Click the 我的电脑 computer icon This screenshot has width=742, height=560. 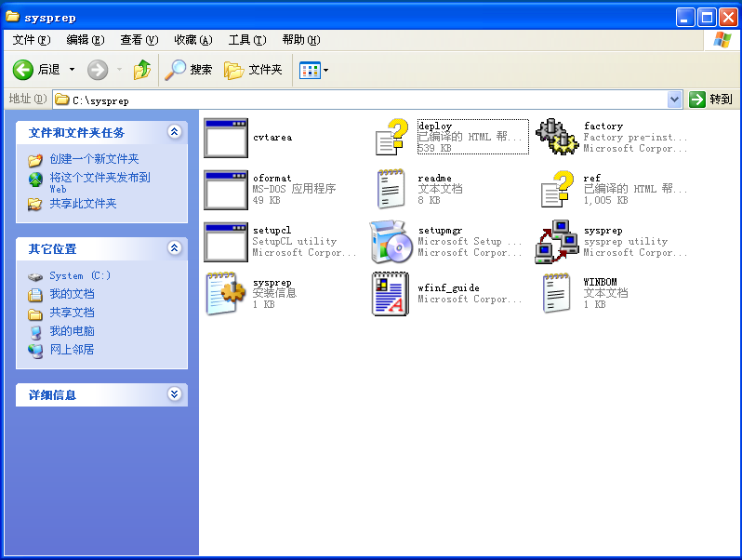35,333
